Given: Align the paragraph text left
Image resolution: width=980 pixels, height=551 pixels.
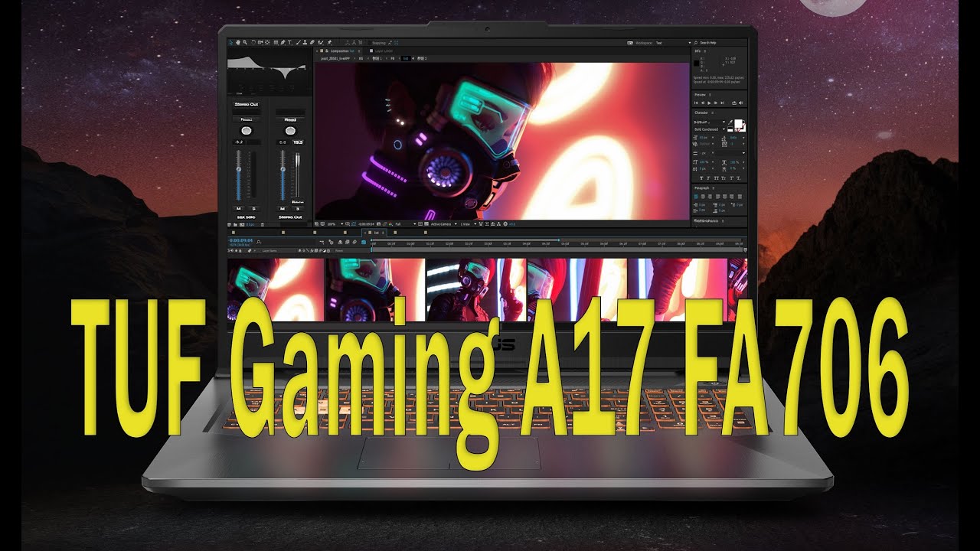Looking at the screenshot, I should (696, 197).
